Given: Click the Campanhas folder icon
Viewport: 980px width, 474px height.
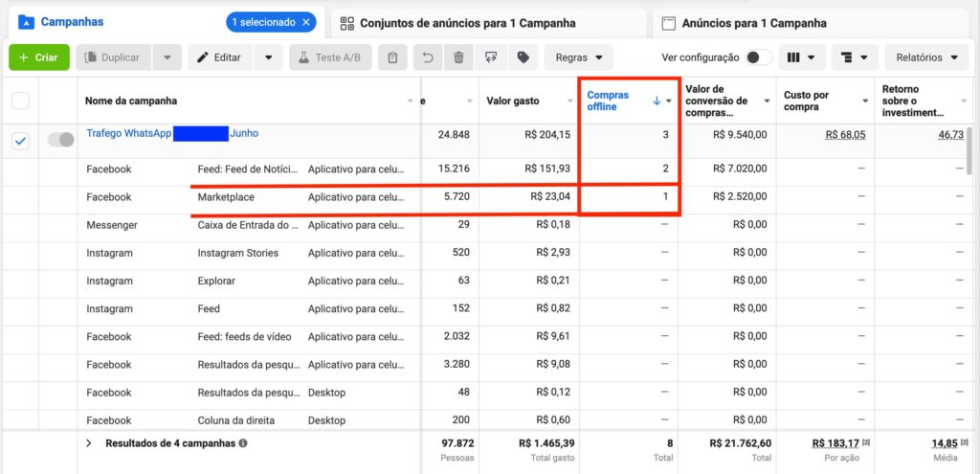Looking at the screenshot, I should [x=26, y=23].
